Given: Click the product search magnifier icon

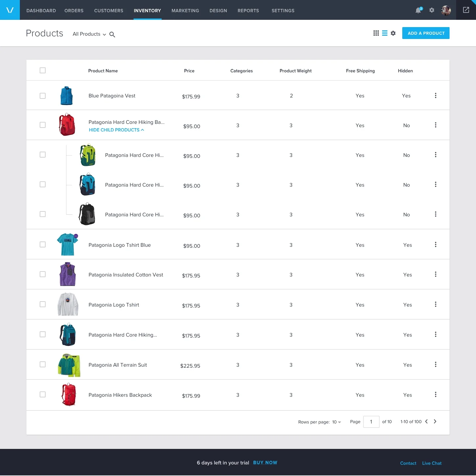Looking at the screenshot, I should tap(112, 34).
